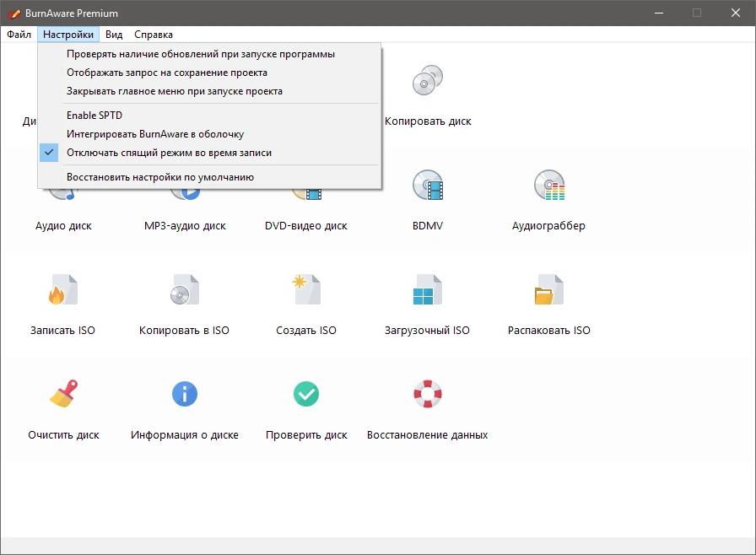This screenshot has width=756, height=555.
Task: Click the Burn ISO flame icon
Action: 63,289
